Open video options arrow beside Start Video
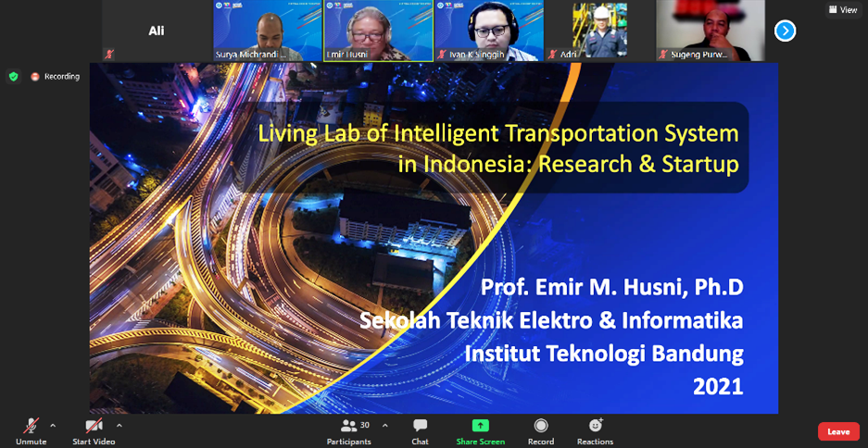Image resolution: width=868 pixels, height=448 pixels. [119, 426]
